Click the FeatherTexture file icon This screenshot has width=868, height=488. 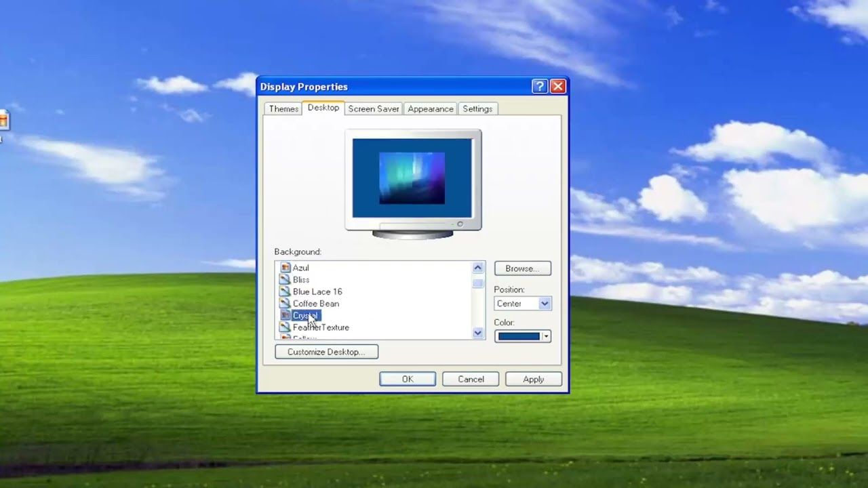point(285,327)
